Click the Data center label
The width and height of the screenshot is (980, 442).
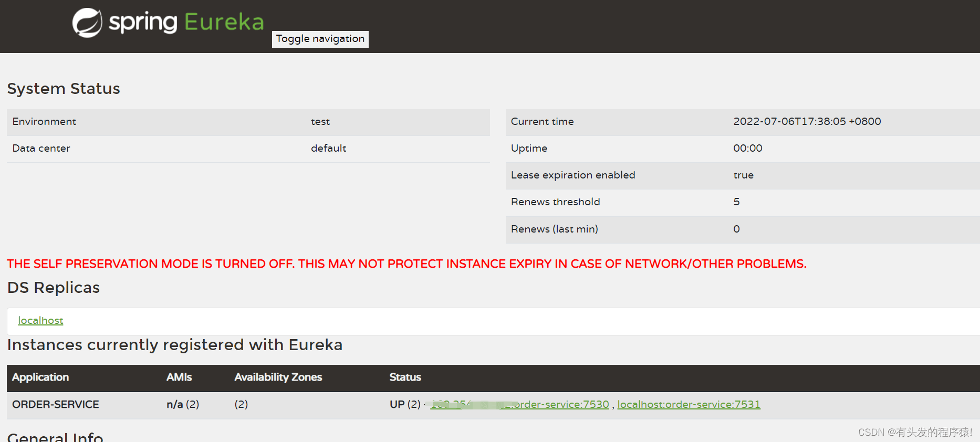41,148
